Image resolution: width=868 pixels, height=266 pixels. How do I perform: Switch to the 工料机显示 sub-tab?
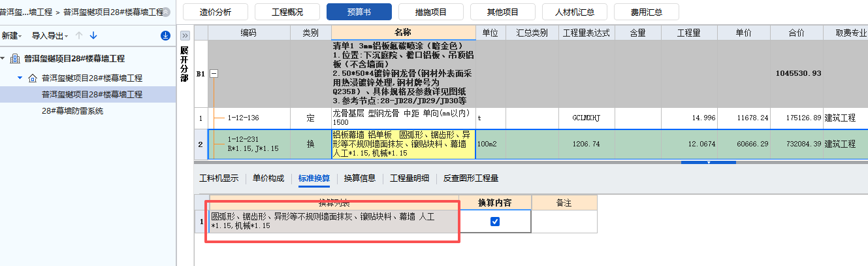tap(219, 178)
